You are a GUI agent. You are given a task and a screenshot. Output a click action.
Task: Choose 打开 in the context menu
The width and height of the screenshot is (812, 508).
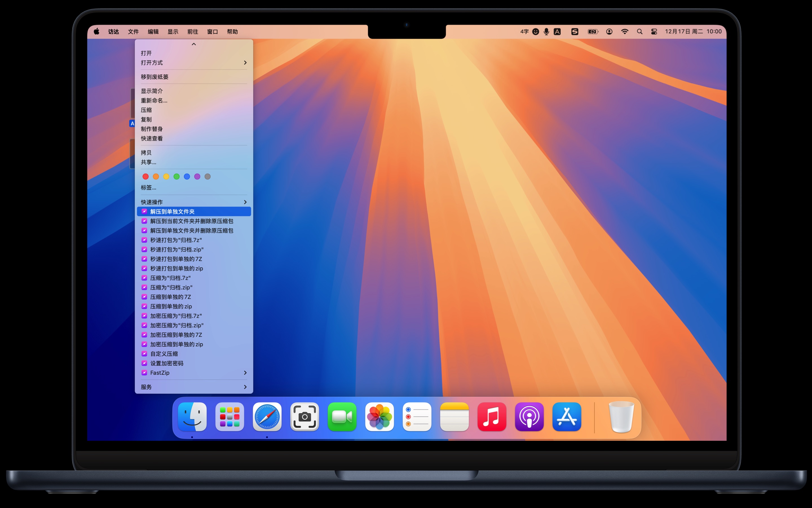point(194,53)
